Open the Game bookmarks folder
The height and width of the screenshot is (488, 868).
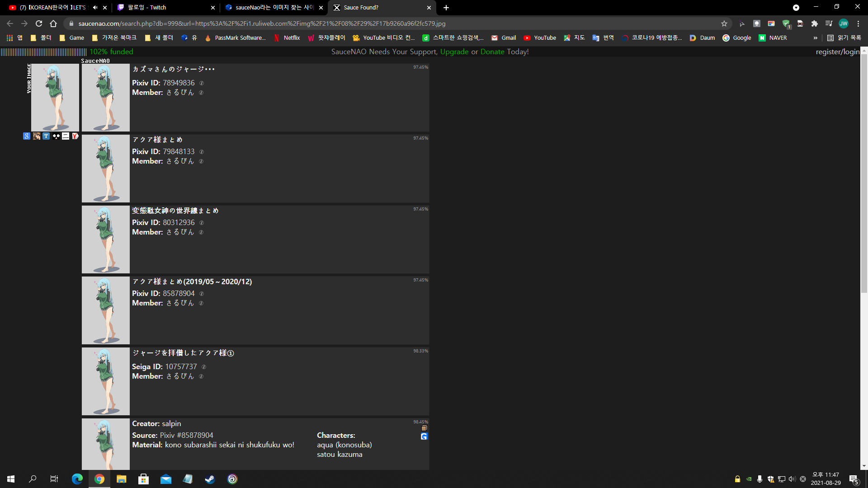pos(72,38)
